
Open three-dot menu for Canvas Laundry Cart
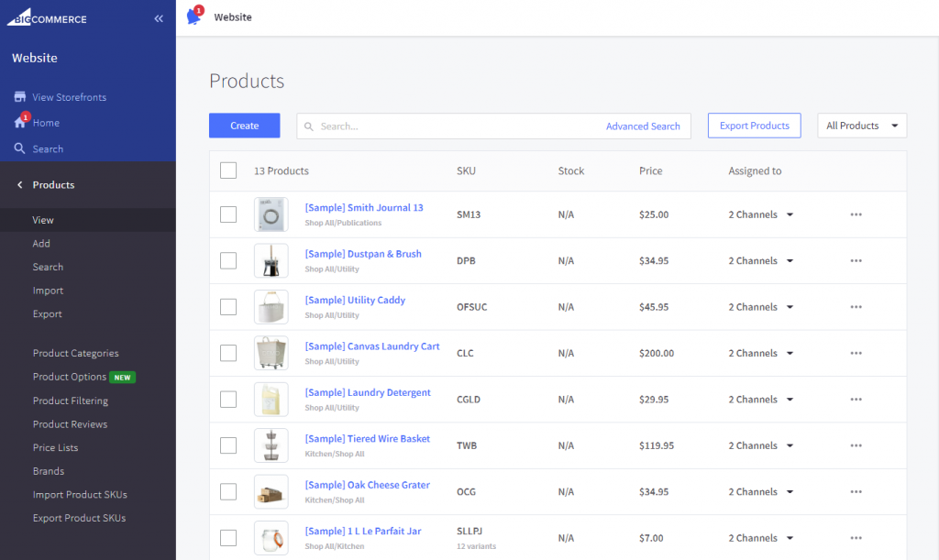[856, 353]
